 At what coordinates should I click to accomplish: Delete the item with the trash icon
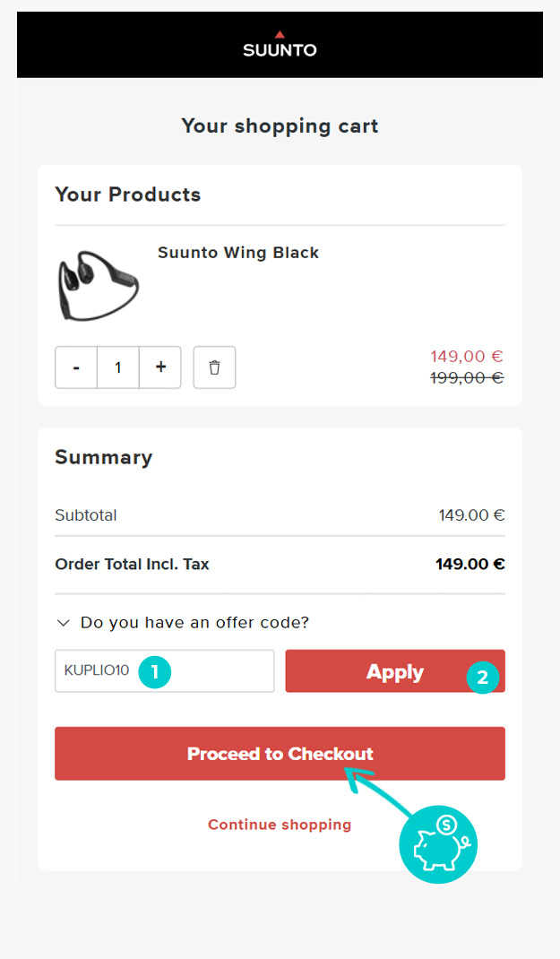(x=214, y=367)
